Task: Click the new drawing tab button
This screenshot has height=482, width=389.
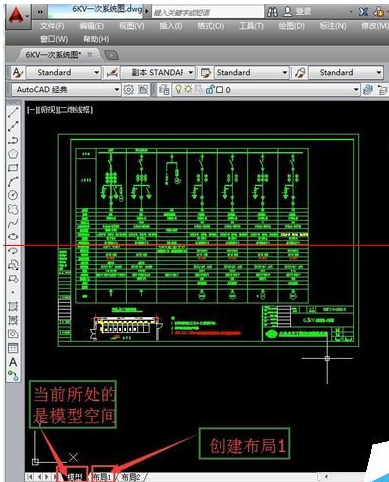Action: click(x=111, y=55)
